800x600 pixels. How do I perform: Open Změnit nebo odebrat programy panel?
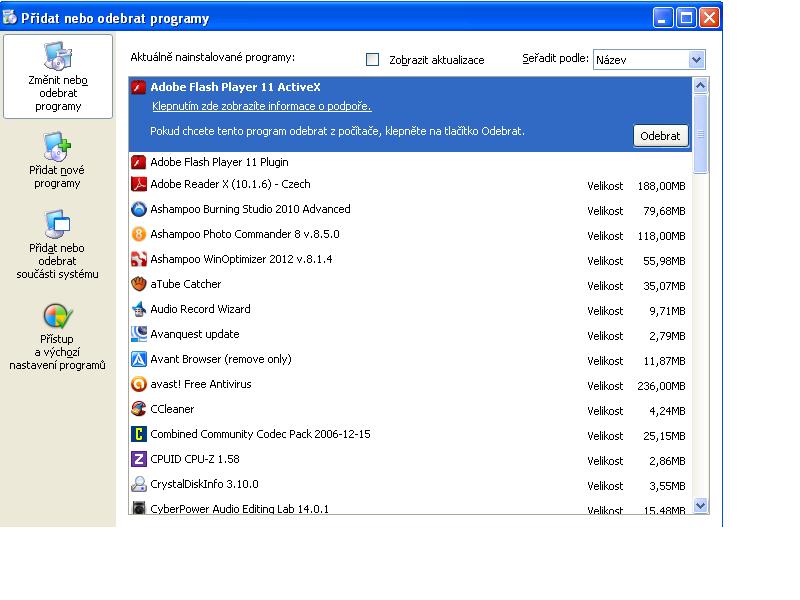tap(58, 77)
